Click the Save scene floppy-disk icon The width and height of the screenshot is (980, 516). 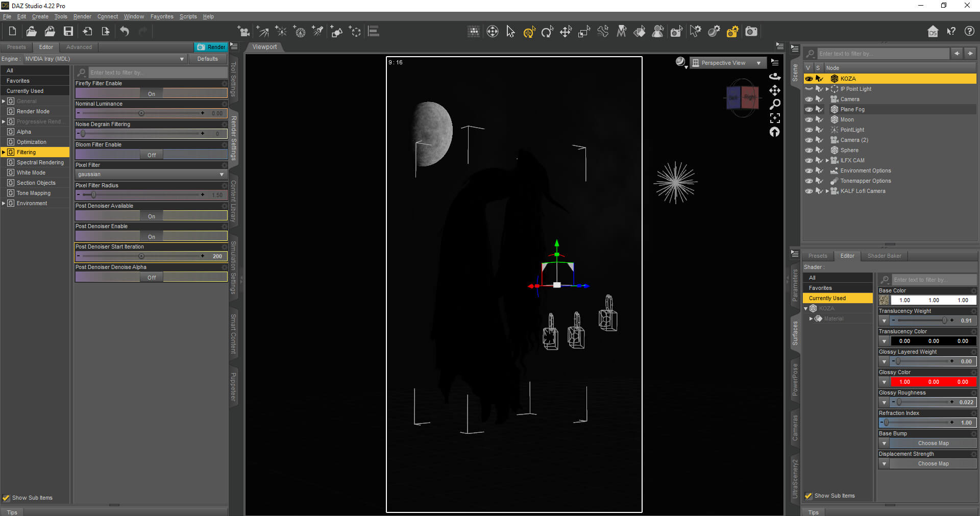[68, 32]
